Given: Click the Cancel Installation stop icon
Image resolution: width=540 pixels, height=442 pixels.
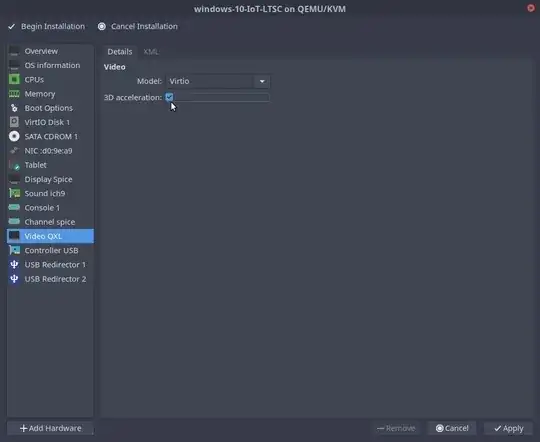Looking at the screenshot, I should (x=102, y=26).
